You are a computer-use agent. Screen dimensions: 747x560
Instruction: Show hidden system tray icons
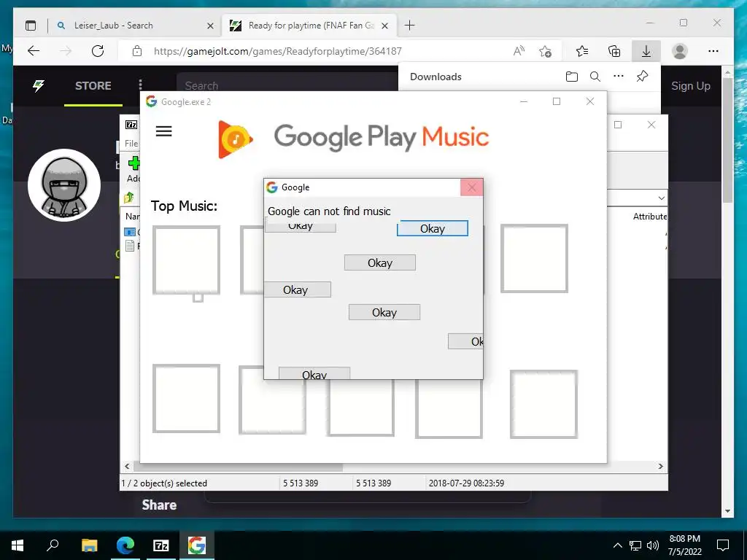coord(617,545)
